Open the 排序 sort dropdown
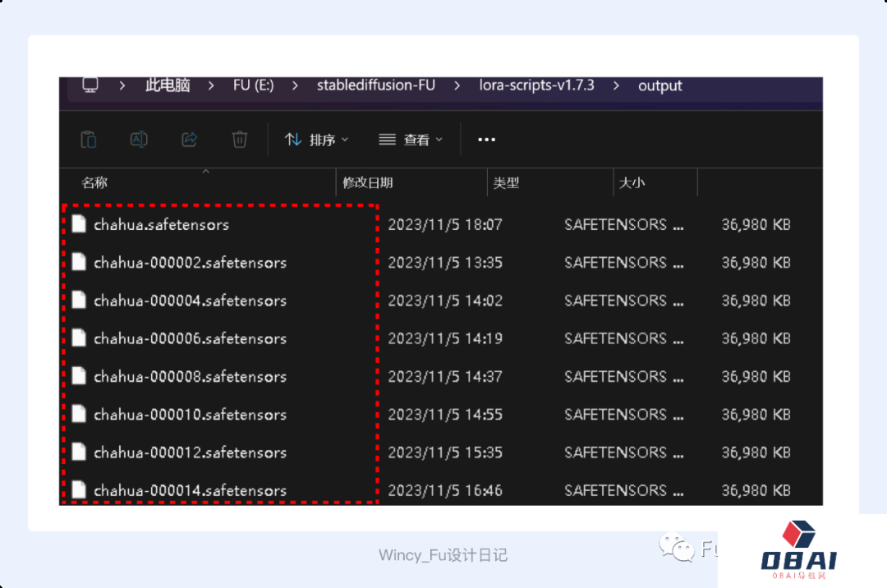The height and width of the screenshot is (588, 887). coord(316,140)
